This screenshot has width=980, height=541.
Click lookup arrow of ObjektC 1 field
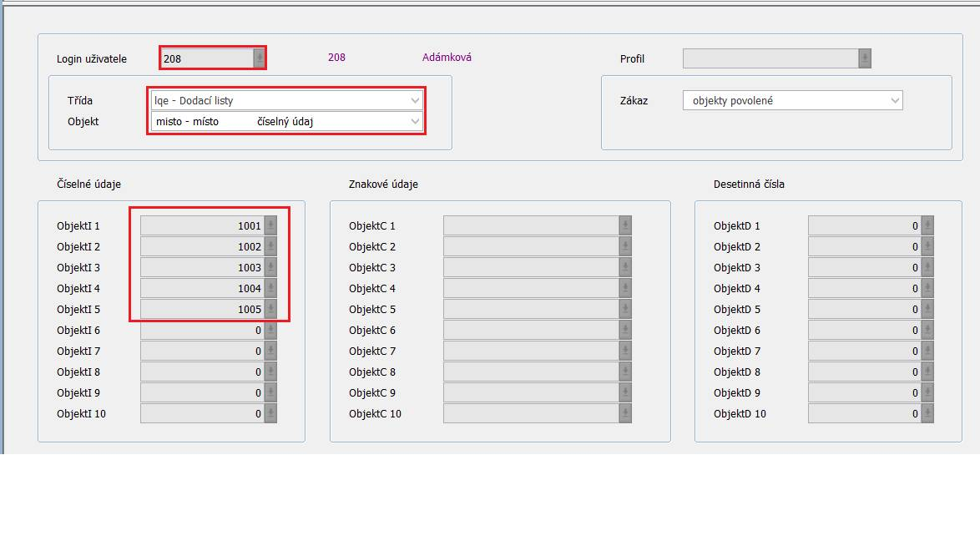(x=625, y=225)
